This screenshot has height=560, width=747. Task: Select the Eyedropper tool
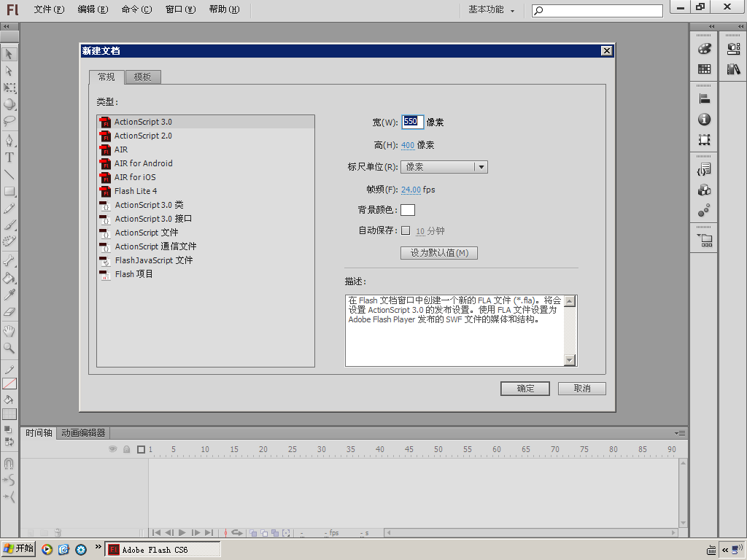coord(9,295)
